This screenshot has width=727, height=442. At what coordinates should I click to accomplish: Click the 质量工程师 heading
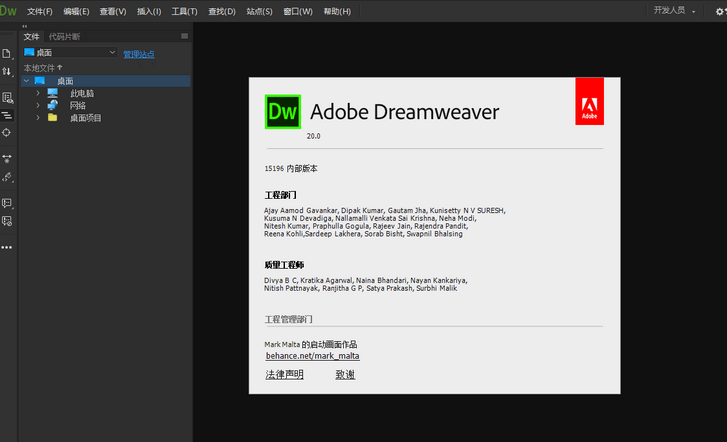point(284,265)
